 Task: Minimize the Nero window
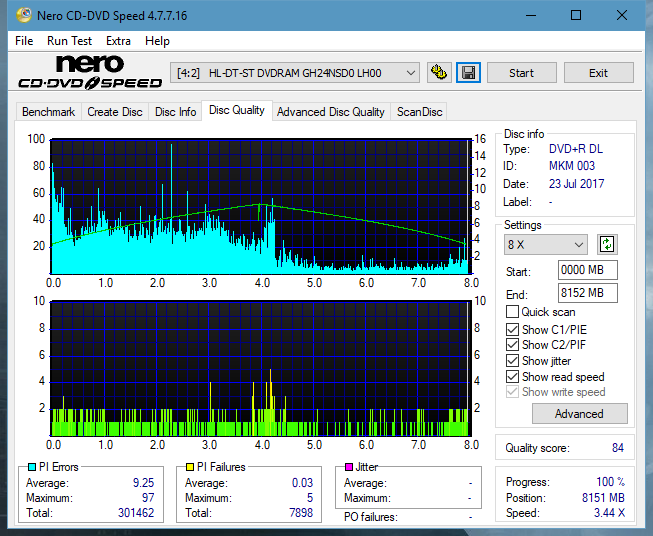coord(531,15)
